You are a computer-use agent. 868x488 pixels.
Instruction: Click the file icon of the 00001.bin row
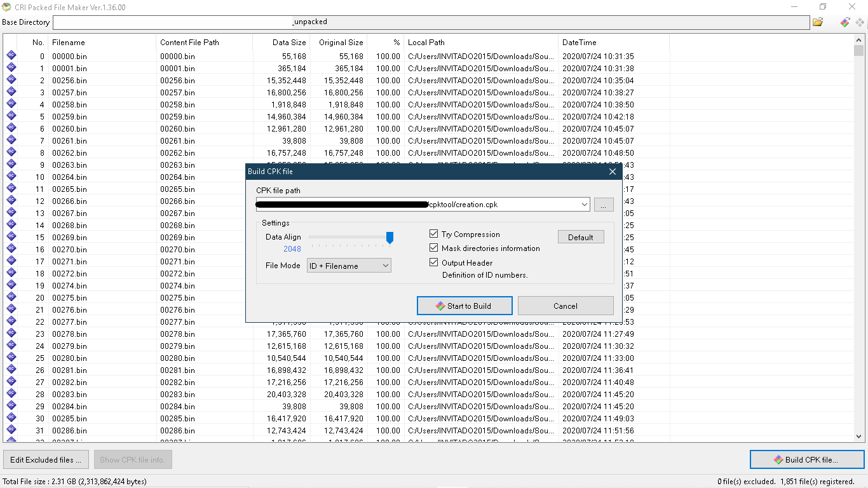tap(11, 68)
